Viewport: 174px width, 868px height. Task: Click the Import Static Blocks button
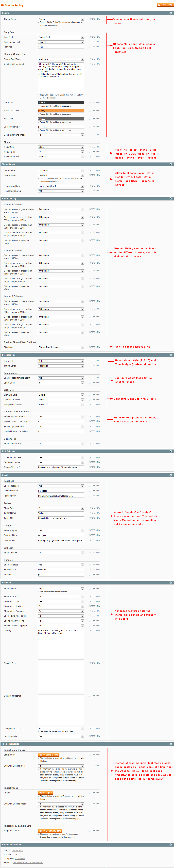point(49,755)
